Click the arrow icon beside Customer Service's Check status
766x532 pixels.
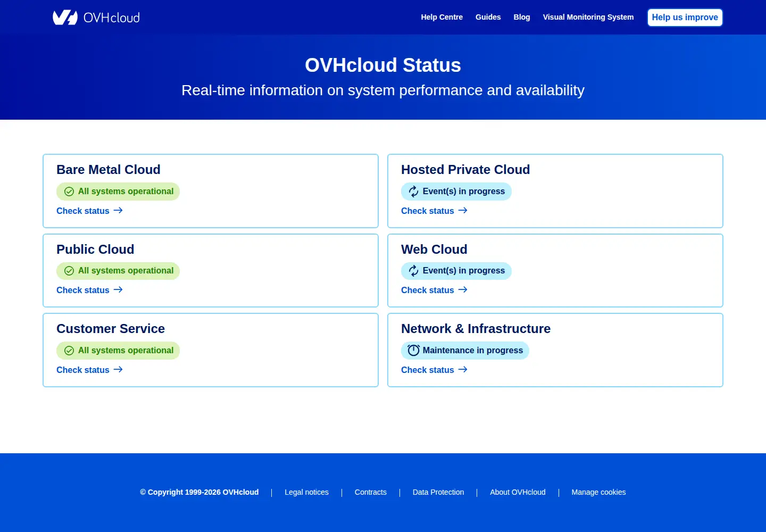118,370
